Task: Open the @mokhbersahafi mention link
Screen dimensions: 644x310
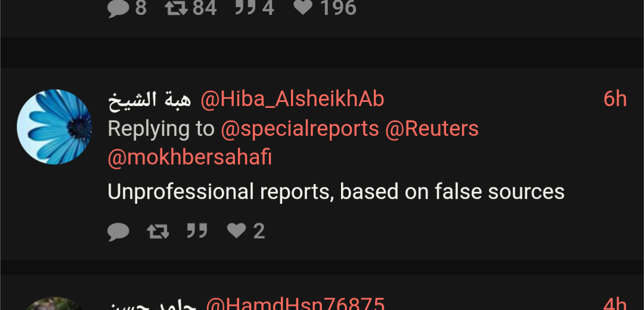Action: 190,157
